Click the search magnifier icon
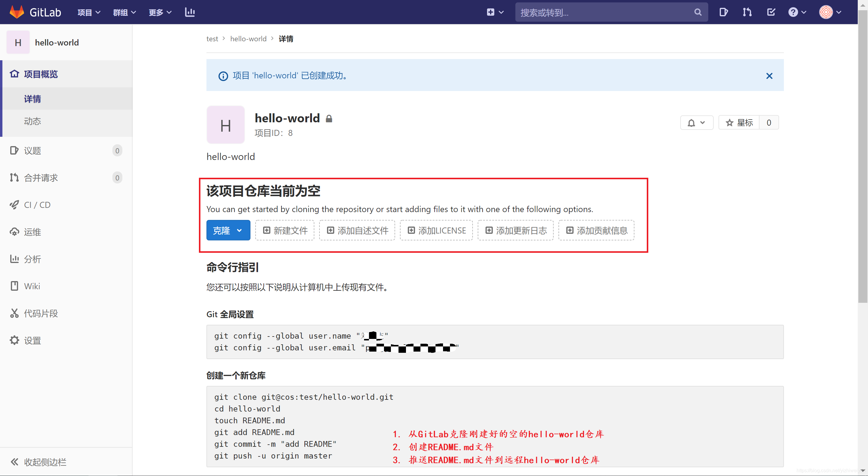The width and height of the screenshot is (868, 476). (697, 12)
